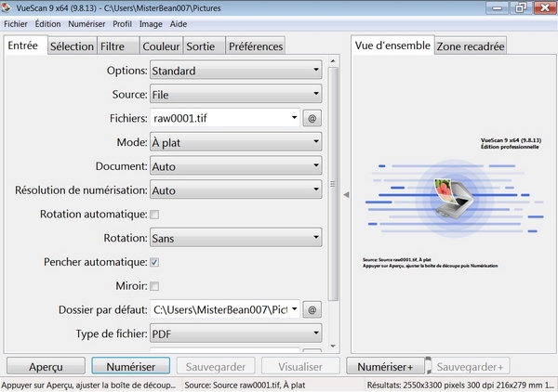Click the @ button beside Dossier par défaut
Screen dimensions: 558x392
coord(312,309)
